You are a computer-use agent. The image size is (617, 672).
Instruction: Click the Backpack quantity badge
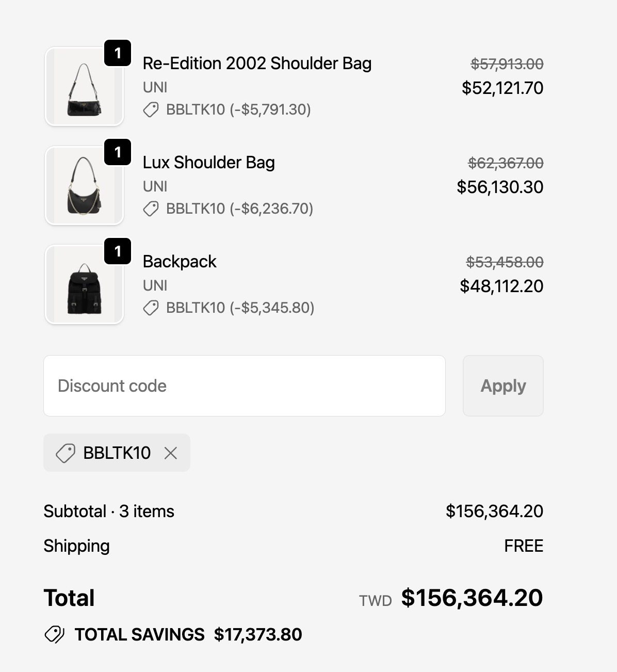click(x=118, y=251)
